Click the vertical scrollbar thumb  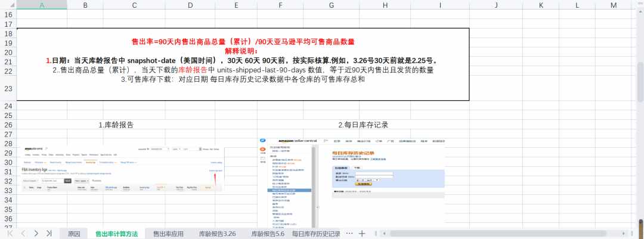[x=640, y=82]
